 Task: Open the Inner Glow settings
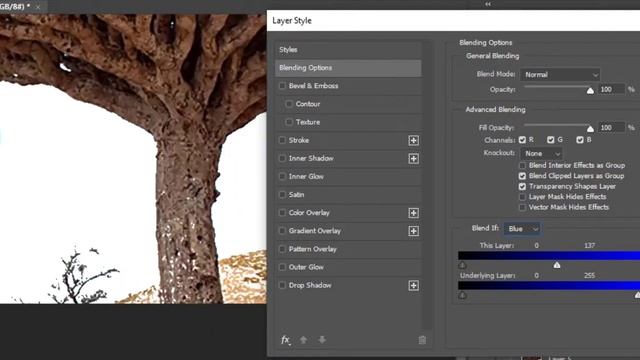pyautogui.click(x=306, y=176)
